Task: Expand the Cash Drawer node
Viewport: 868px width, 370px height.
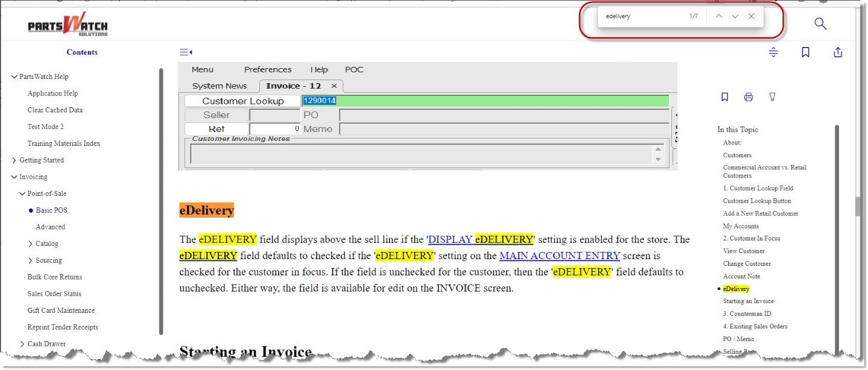Action: [x=22, y=344]
